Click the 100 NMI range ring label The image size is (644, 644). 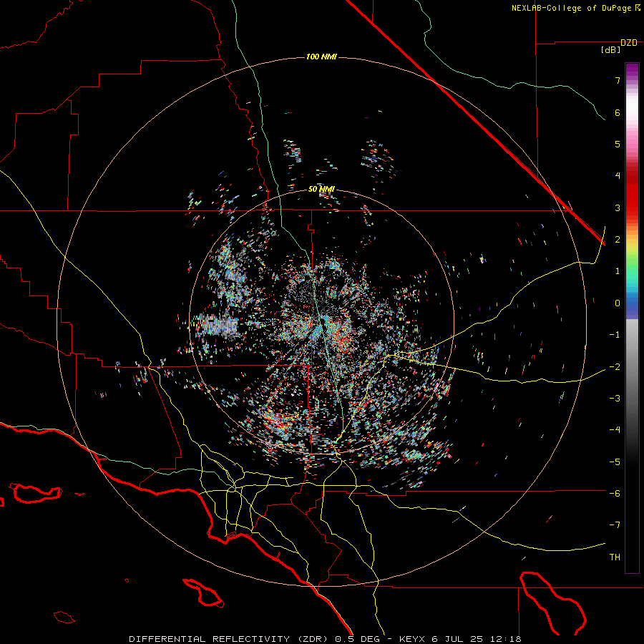[x=321, y=57]
